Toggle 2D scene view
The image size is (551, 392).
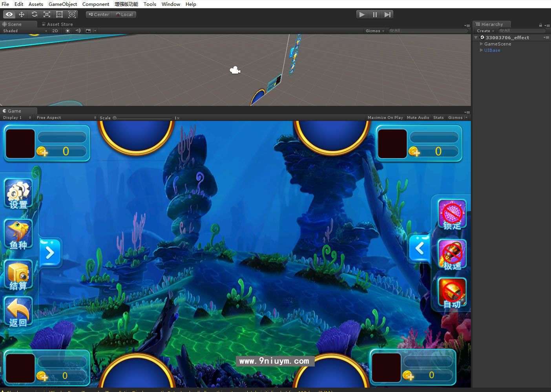55,31
